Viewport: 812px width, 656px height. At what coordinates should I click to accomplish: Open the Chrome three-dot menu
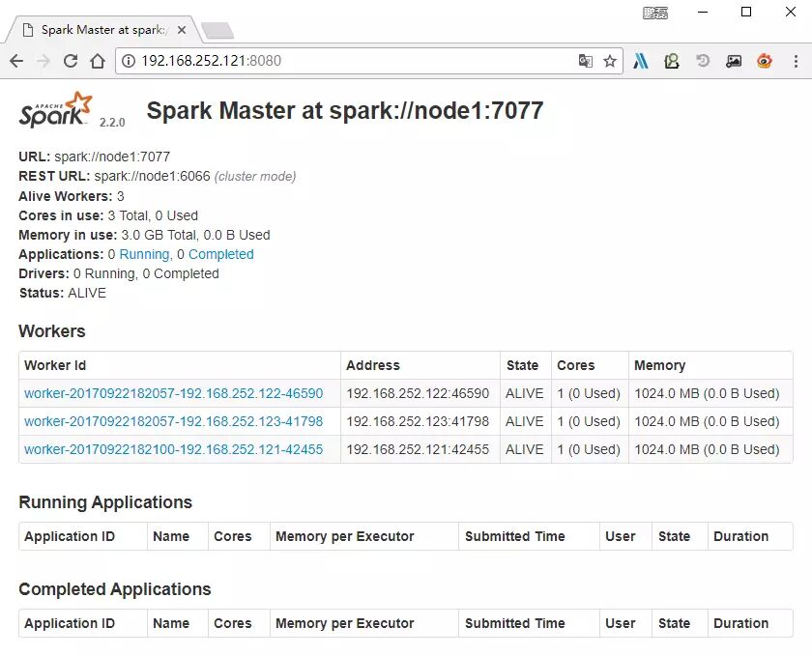click(796, 61)
